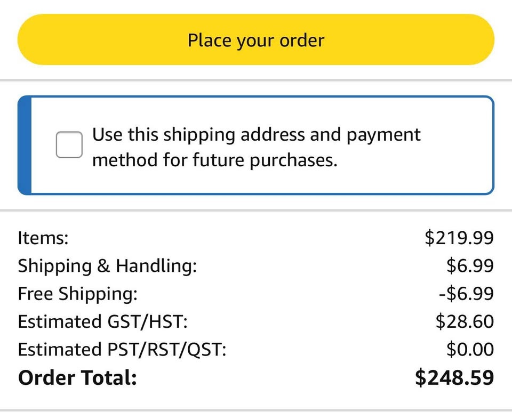This screenshot has height=420, width=512.
Task: Click the 'method for future purchases.' text line
Action: pyautogui.click(x=215, y=160)
